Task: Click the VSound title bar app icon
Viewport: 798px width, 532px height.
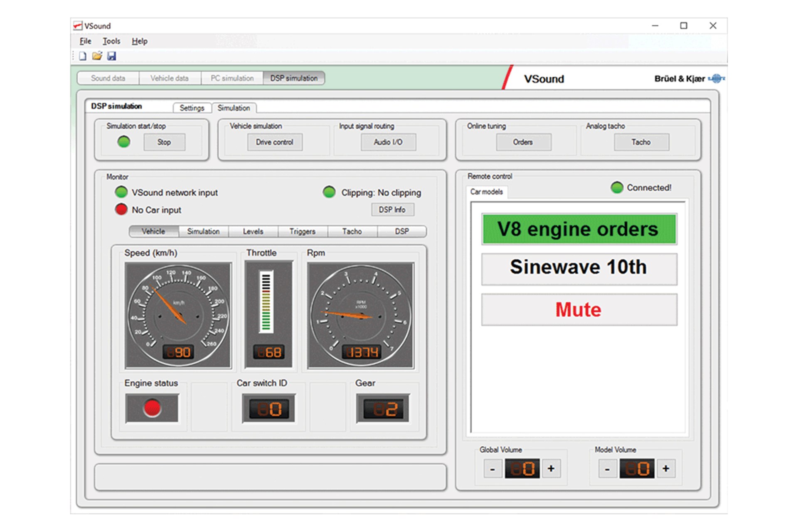Action: point(78,26)
